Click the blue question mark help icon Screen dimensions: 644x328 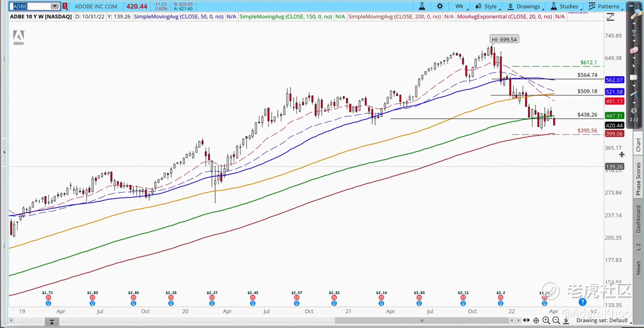click(582, 302)
